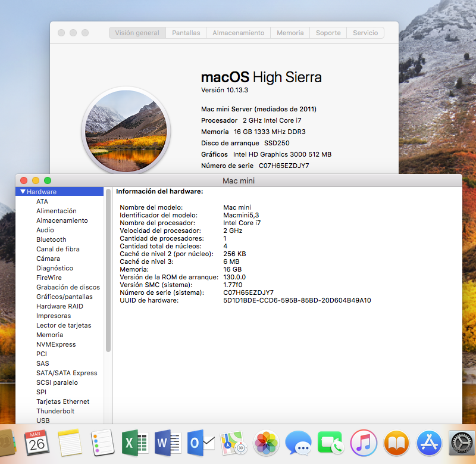Open Messages from the dock
Viewport: 476px width, 464px height.
[298, 443]
